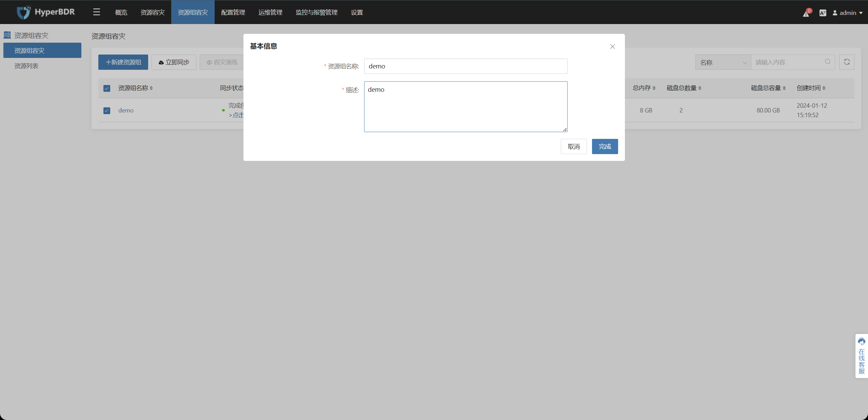Close the 基本信息 dialog

pos(612,46)
